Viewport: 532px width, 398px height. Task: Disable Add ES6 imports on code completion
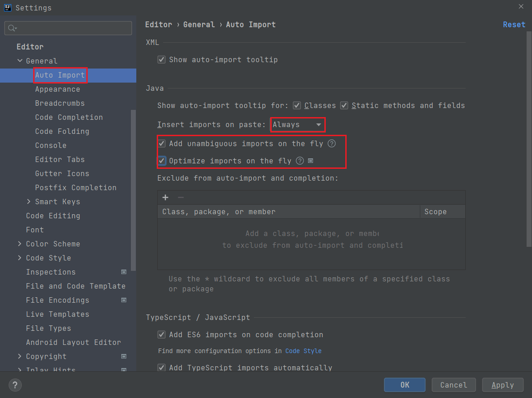[x=161, y=335]
